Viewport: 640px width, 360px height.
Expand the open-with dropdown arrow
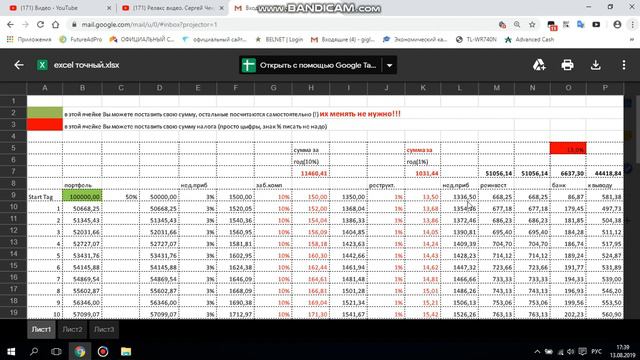click(x=389, y=65)
